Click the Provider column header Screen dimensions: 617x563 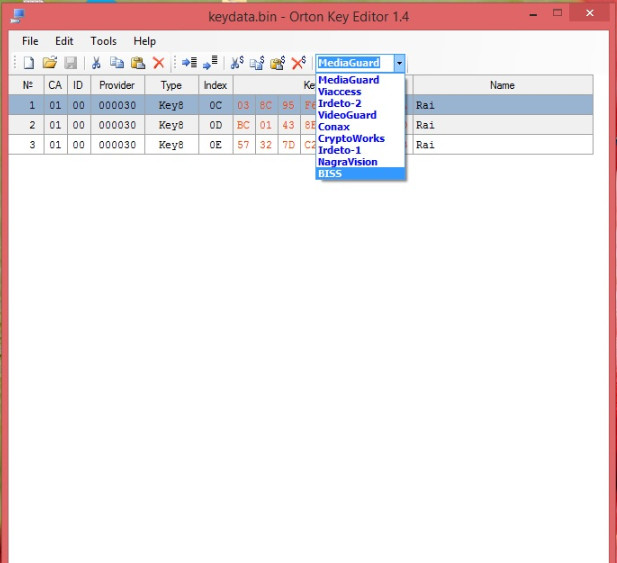(x=117, y=85)
